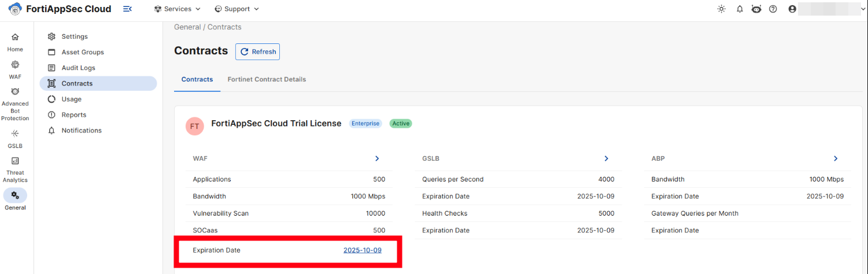Screen dimensions: 868x274
Task: Click the FT license avatar
Action: click(x=195, y=126)
